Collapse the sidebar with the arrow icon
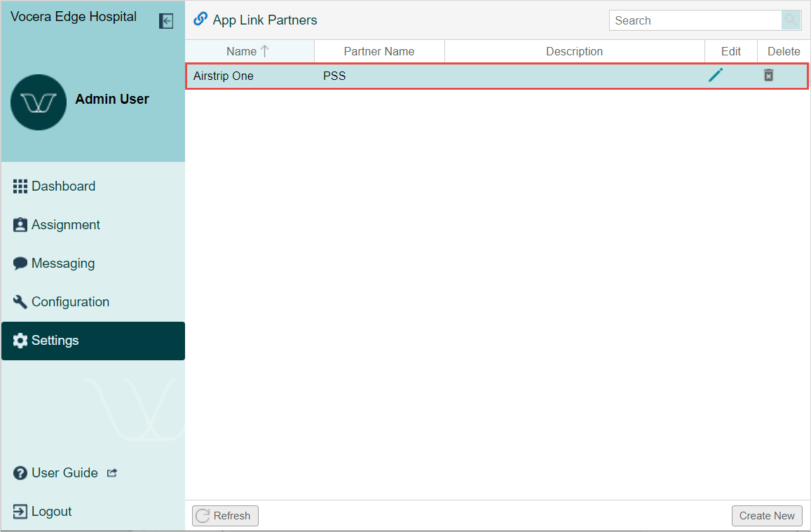Viewport: 811px width, 532px height. tap(166, 21)
